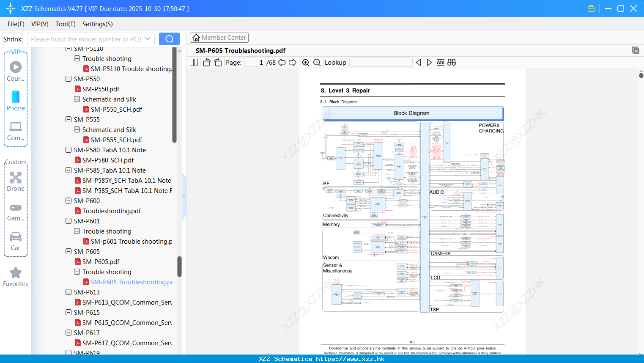
Task: Rotate page counterclockwise
Action: point(206,62)
